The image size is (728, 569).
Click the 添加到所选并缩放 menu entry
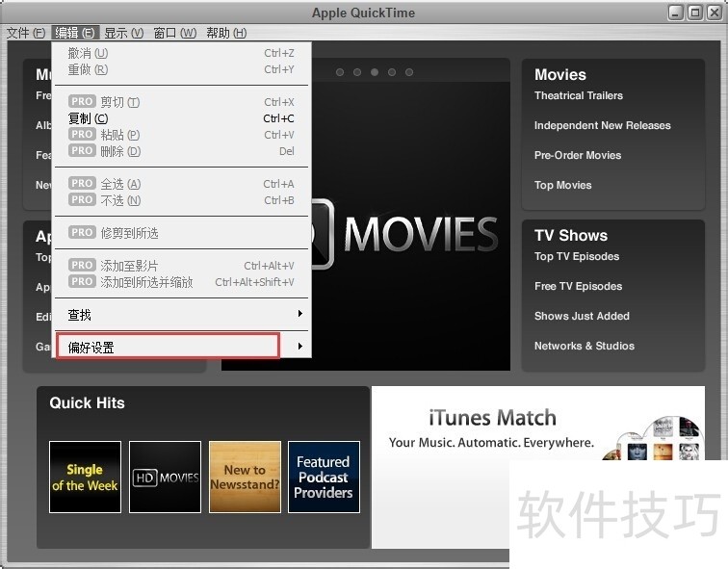click(x=182, y=282)
